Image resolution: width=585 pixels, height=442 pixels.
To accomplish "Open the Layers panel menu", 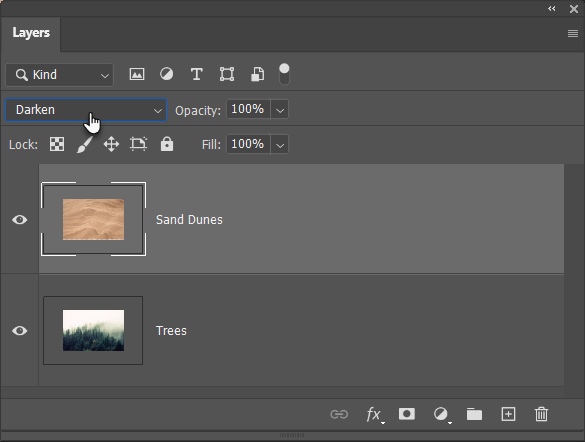I will coord(573,34).
